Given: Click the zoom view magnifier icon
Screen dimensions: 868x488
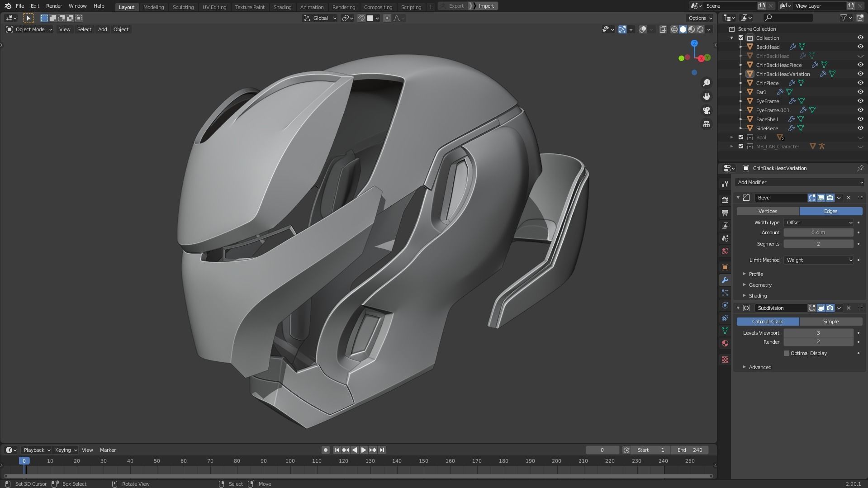Looking at the screenshot, I should (706, 83).
